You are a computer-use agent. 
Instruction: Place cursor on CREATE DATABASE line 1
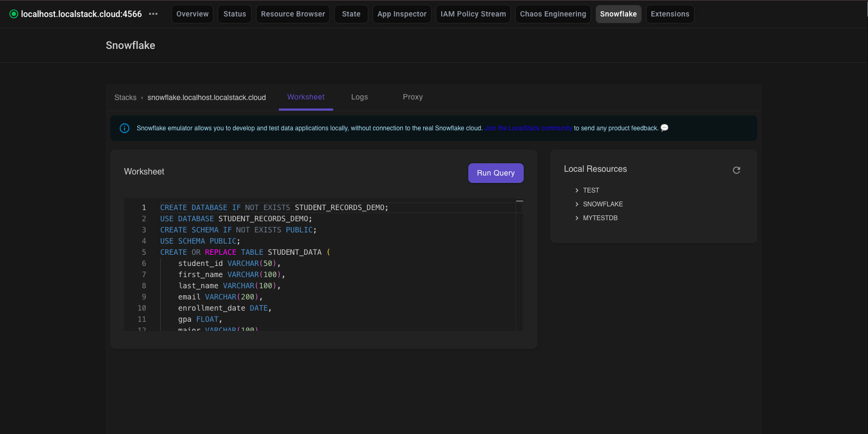pyautogui.click(x=274, y=207)
